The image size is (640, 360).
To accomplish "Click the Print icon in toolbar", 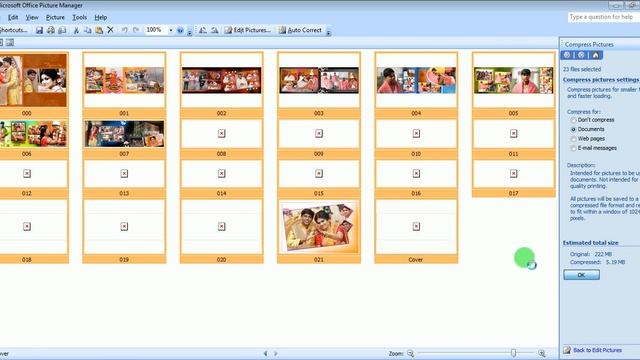I will [51, 30].
